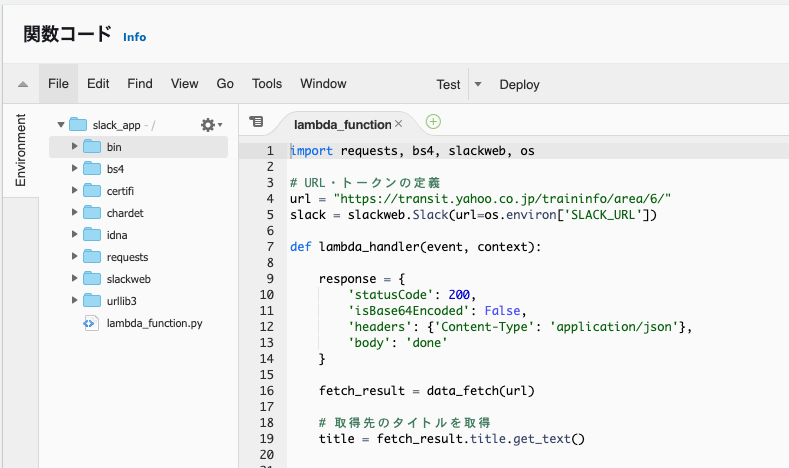The image size is (789, 468).
Task: Select the requests folder icon
Action: coord(92,256)
